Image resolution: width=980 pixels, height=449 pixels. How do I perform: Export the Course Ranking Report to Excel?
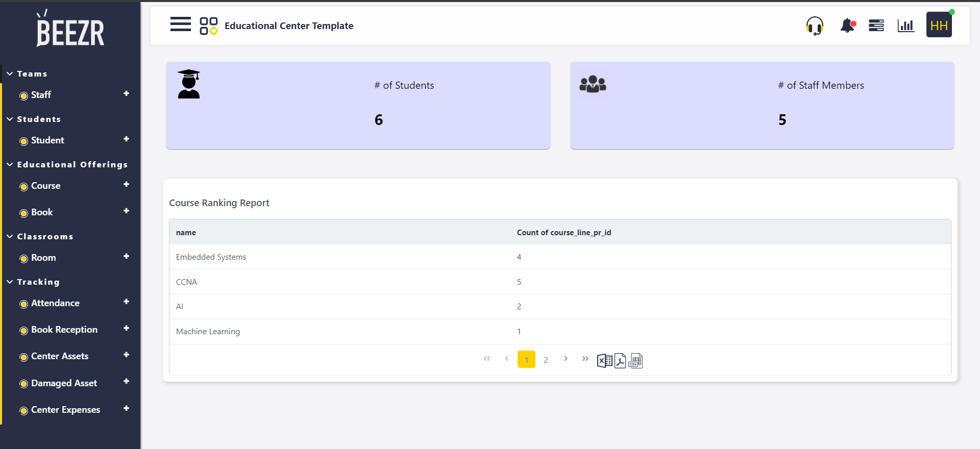click(605, 361)
